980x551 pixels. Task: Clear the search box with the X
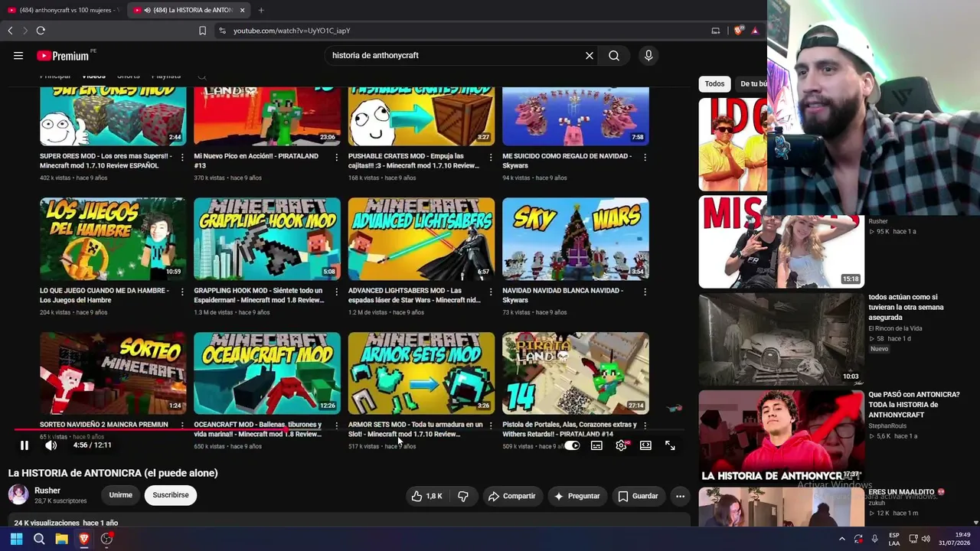coord(590,55)
